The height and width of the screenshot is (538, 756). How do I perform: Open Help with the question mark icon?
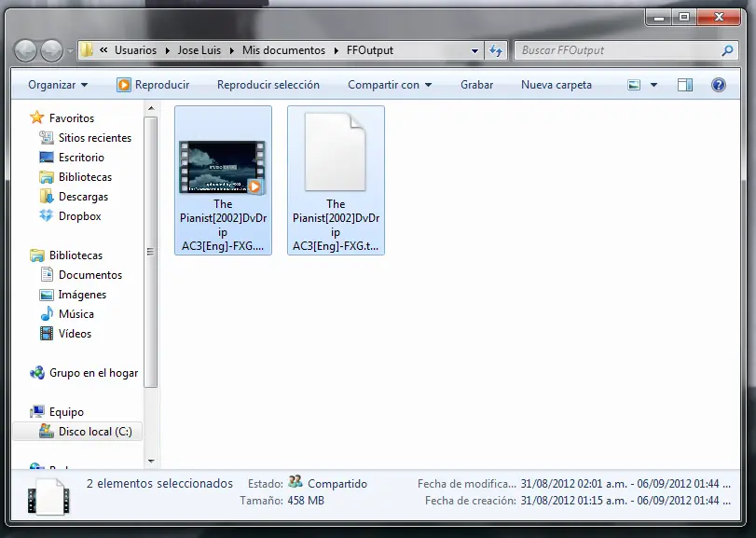718,85
